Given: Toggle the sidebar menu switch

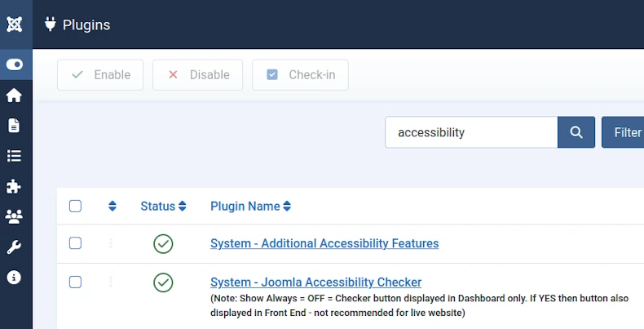Looking at the screenshot, I should pyautogui.click(x=15, y=64).
